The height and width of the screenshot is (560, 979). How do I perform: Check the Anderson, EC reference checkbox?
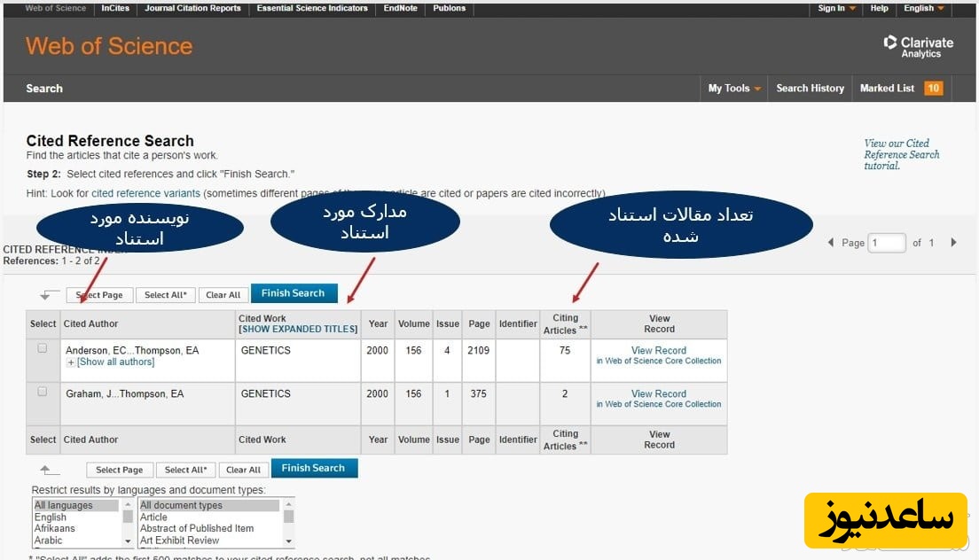click(42, 349)
